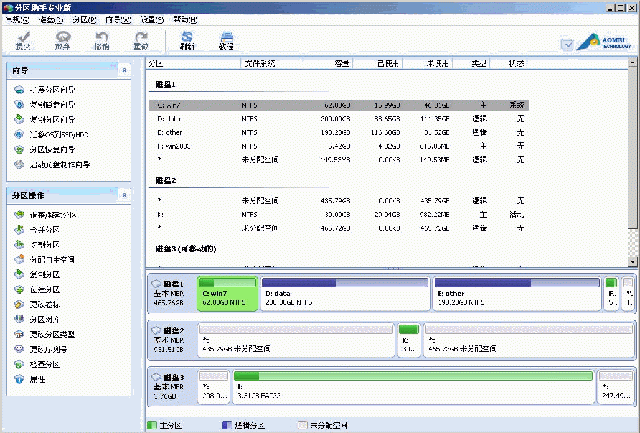Open the Help (帮助) menu

[184, 20]
